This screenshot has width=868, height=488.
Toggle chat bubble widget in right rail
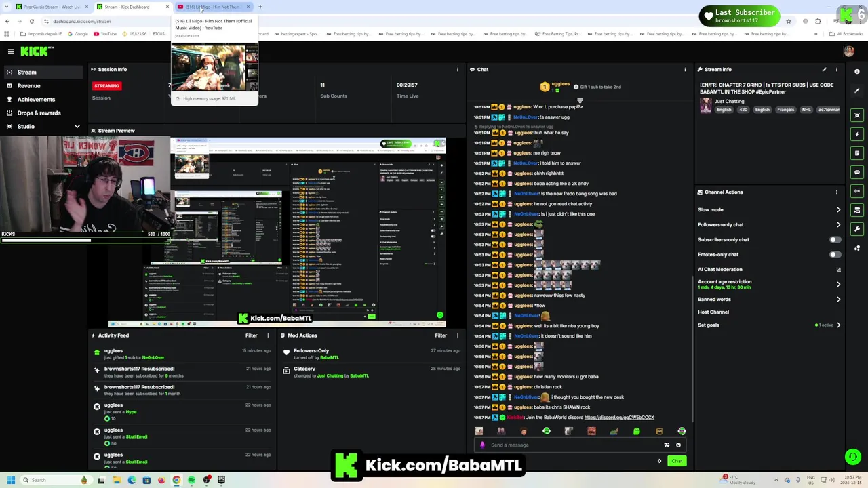point(857,172)
